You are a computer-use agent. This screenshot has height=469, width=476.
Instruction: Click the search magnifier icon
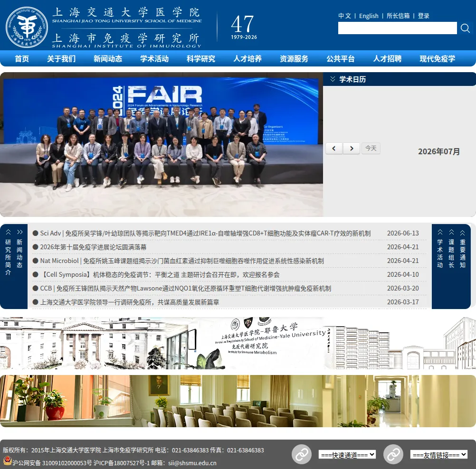465,28
